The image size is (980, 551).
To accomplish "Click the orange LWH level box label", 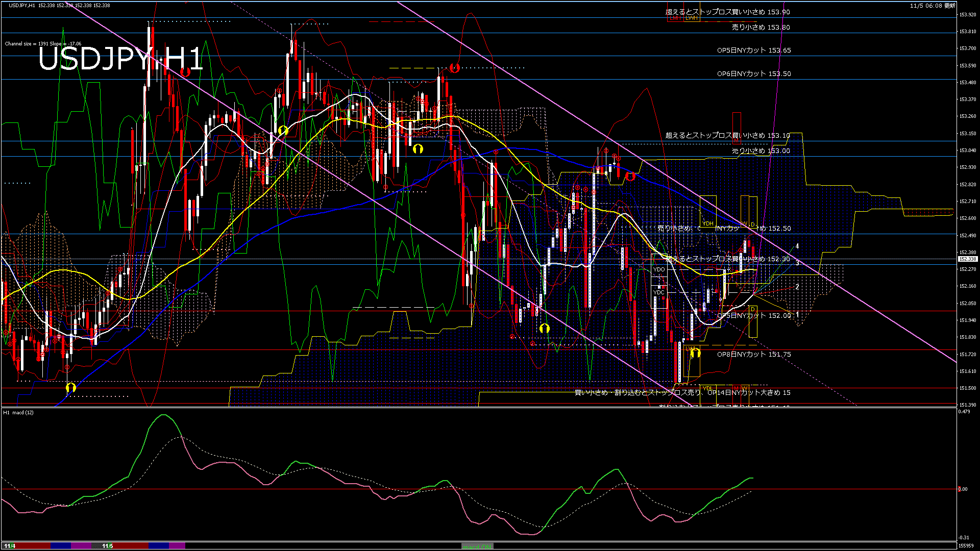I will click(x=691, y=18).
